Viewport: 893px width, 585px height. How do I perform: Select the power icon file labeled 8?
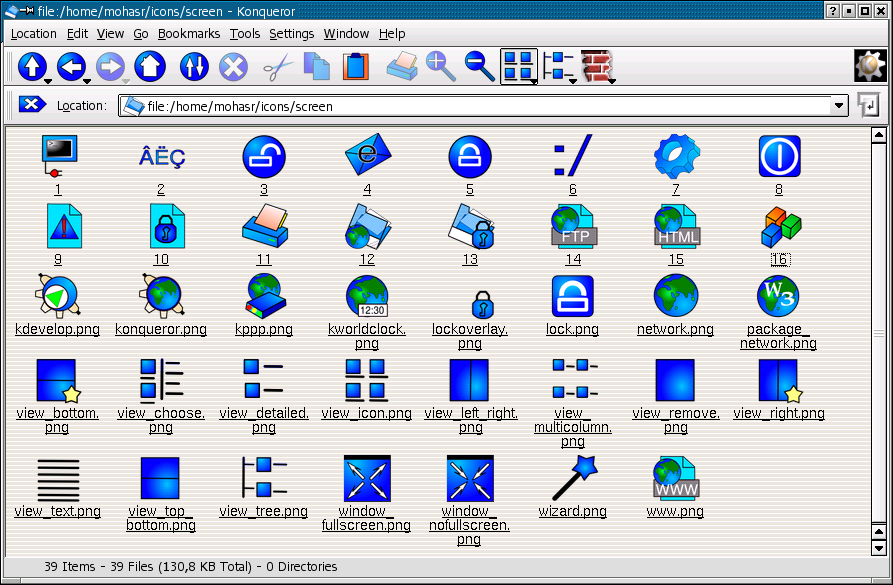tap(779, 156)
